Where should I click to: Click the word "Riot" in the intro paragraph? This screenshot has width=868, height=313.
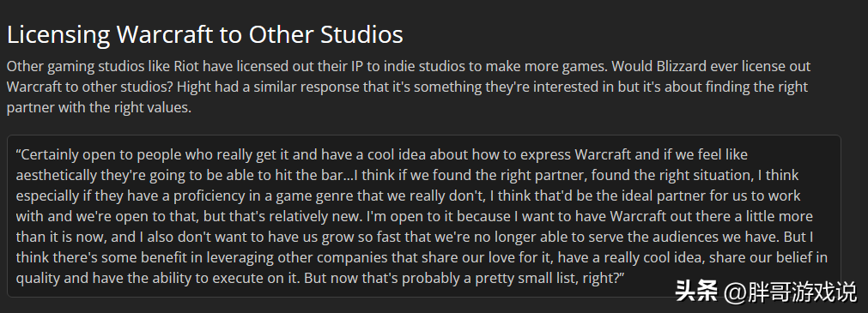point(186,66)
